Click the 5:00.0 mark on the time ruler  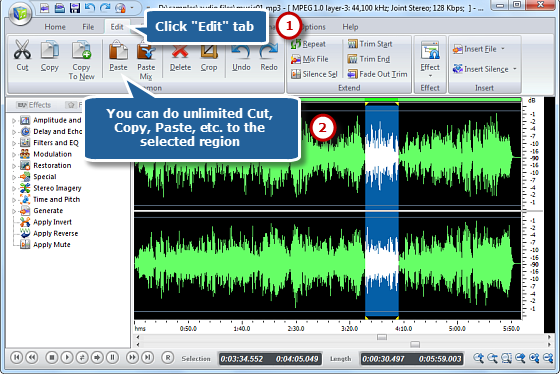[x=457, y=329]
